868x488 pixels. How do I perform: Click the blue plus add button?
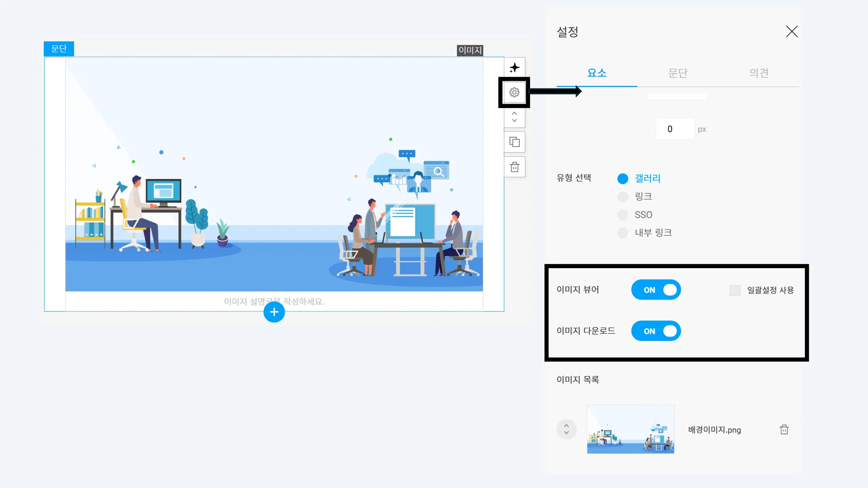tap(274, 312)
